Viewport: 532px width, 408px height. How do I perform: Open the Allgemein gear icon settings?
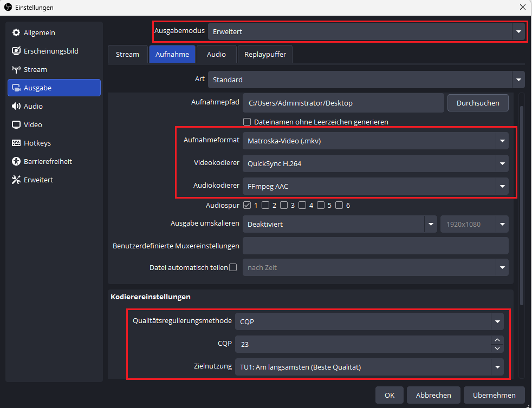coord(16,32)
